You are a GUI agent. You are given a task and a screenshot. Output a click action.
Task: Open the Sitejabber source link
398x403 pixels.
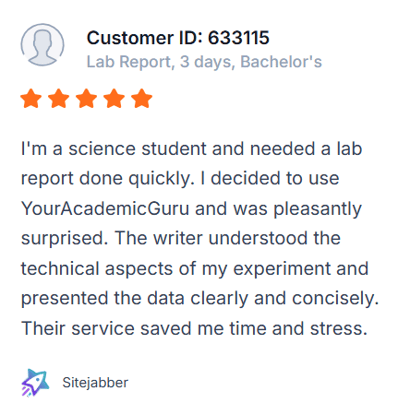95,383
